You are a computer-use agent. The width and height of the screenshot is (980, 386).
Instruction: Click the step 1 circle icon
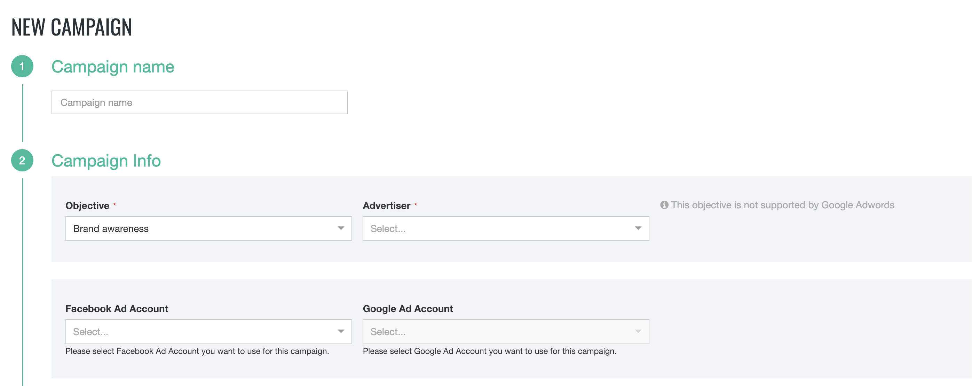coord(22,66)
